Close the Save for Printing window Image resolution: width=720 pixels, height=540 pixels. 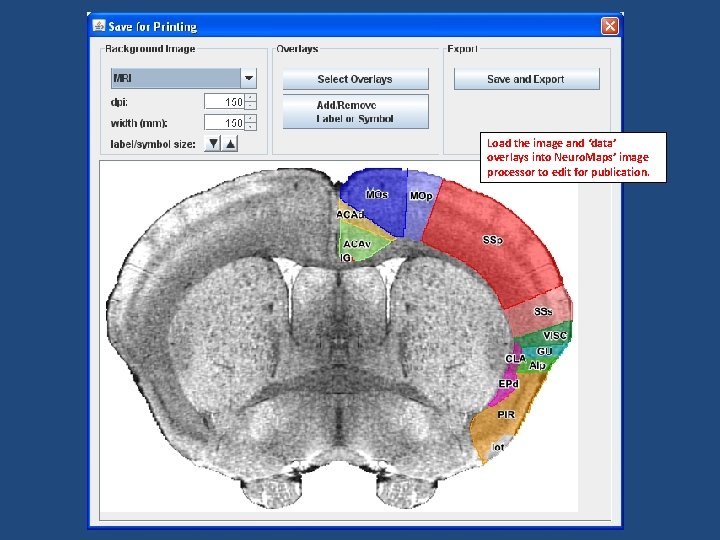coord(610,26)
